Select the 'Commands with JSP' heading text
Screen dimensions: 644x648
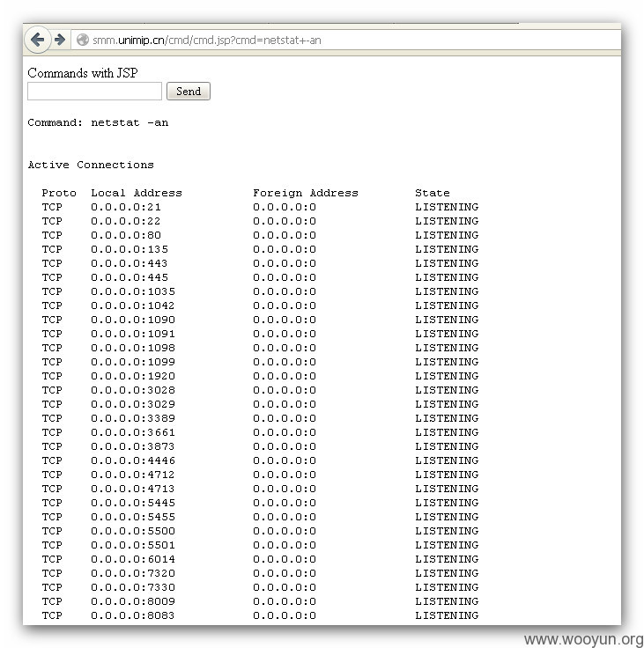83,73
